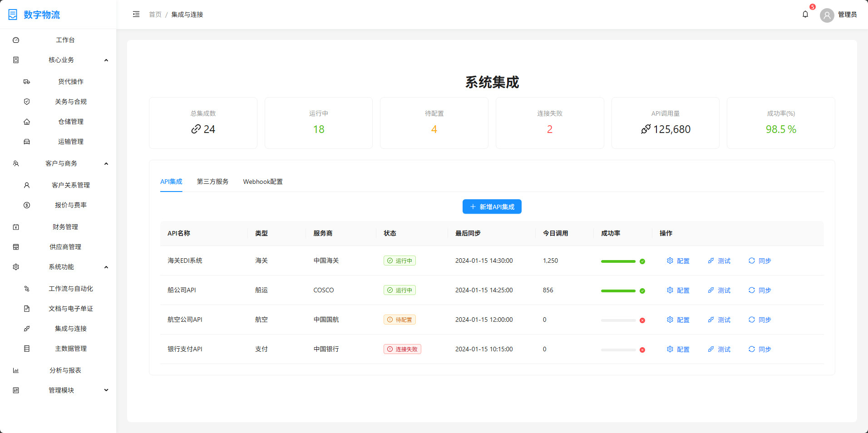Click the sidebar collapse icon in toolbar
This screenshot has height=433, width=868.
click(x=136, y=14)
